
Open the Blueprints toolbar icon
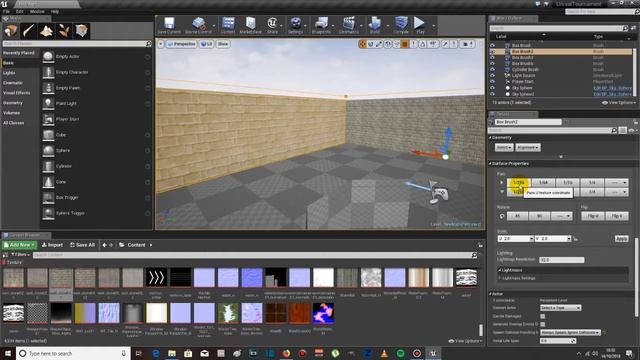tap(321, 25)
